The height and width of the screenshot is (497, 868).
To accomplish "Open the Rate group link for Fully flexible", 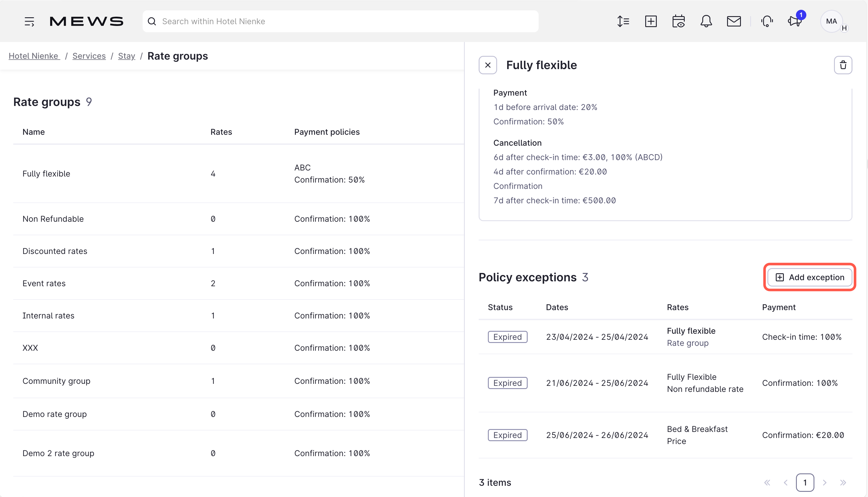I will point(688,343).
